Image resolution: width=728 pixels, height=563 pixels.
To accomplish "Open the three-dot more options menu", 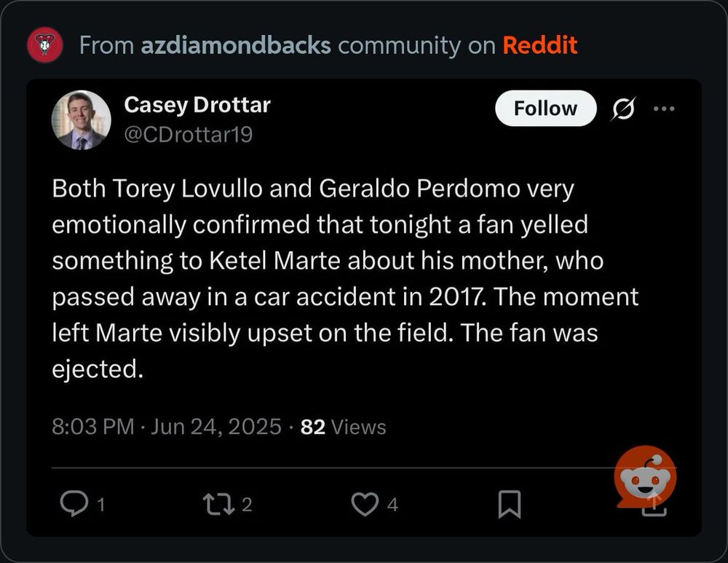I will pos(664,109).
